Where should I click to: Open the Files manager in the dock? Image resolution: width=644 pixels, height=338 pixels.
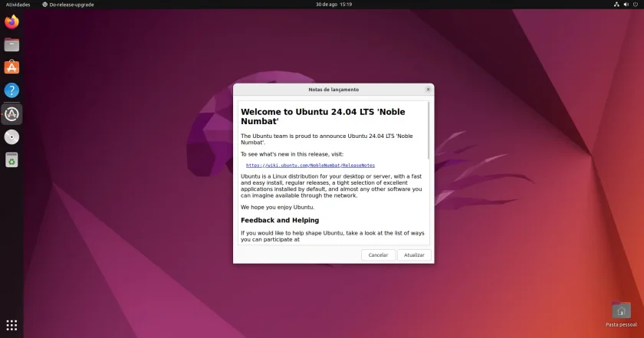pos(11,44)
